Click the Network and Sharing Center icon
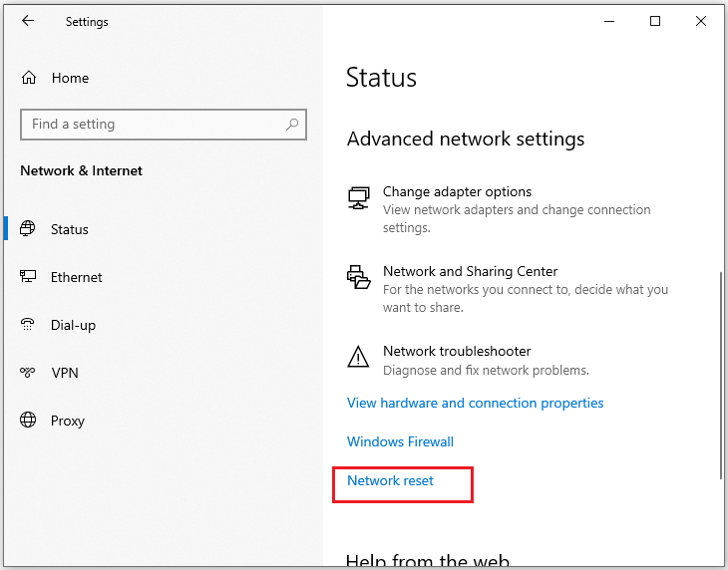 (359, 277)
